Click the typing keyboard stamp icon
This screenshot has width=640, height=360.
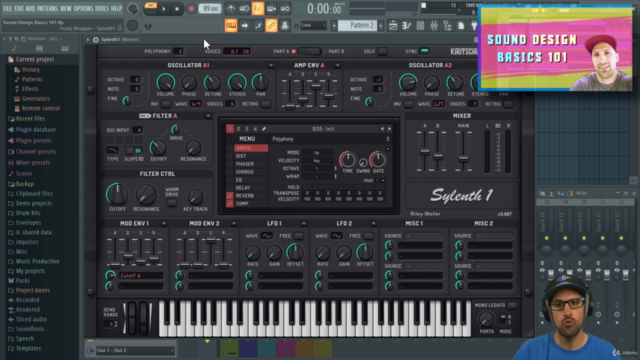(284, 26)
